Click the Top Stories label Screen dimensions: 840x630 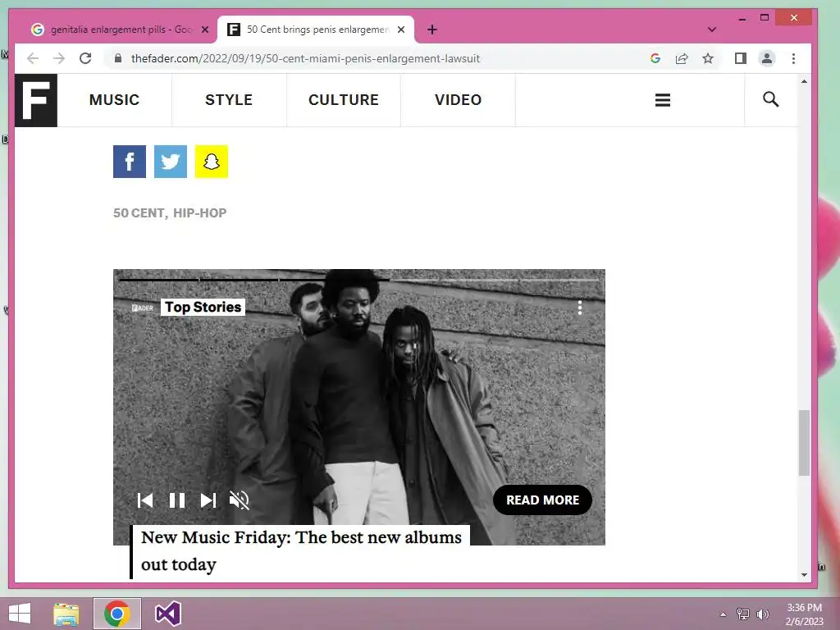point(203,307)
